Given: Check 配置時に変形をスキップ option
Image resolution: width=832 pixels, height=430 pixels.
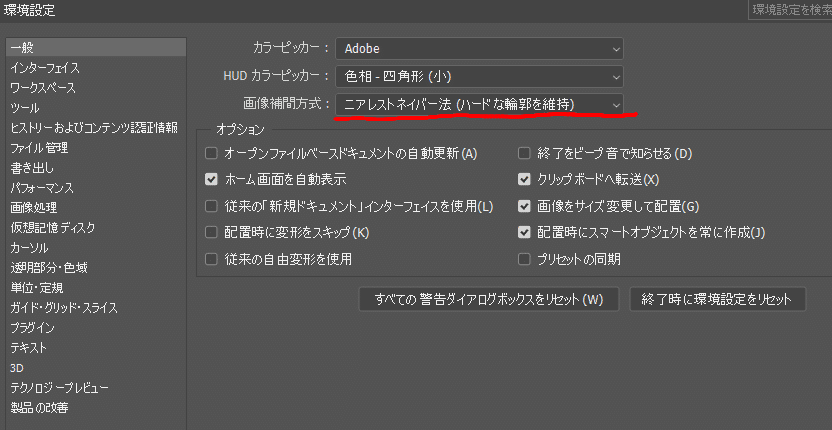Looking at the screenshot, I should point(211,233).
